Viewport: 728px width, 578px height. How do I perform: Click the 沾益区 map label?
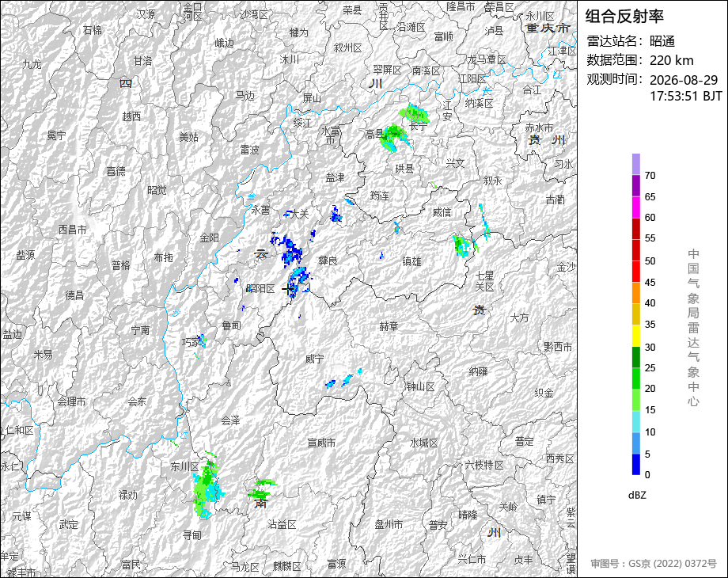coord(282,525)
